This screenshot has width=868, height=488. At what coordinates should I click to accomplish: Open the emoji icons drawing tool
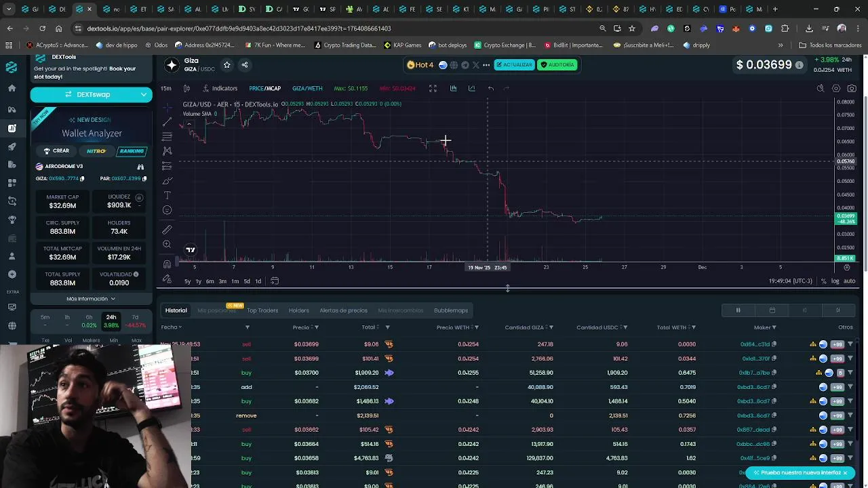167,210
